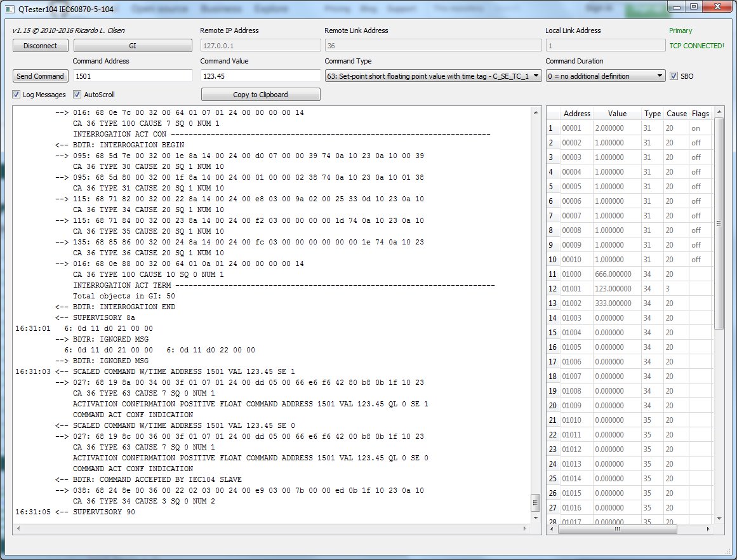Click value cell 333.000000
Image resolution: width=737 pixels, height=560 pixels.
(x=616, y=303)
